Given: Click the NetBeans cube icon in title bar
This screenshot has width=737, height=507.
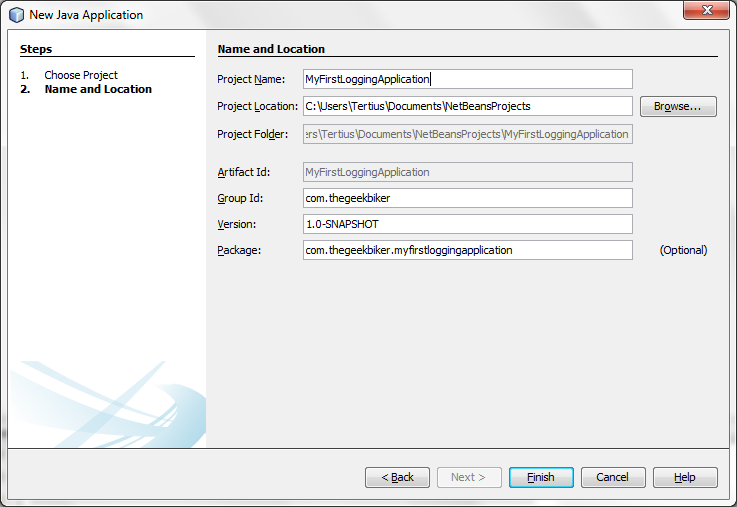Looking at the screenshot, I should [x=16, y=15].
